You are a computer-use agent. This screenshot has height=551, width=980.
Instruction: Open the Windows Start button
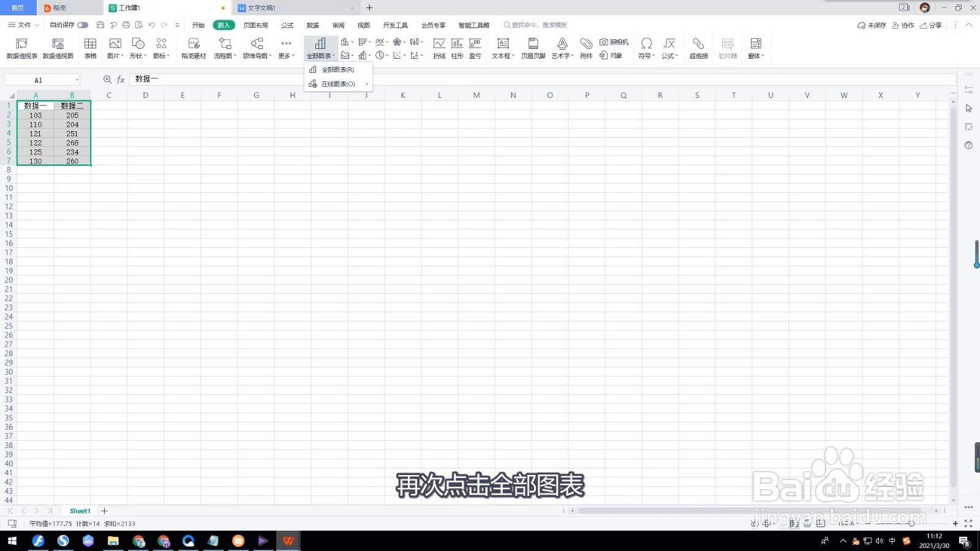[12, 541]
